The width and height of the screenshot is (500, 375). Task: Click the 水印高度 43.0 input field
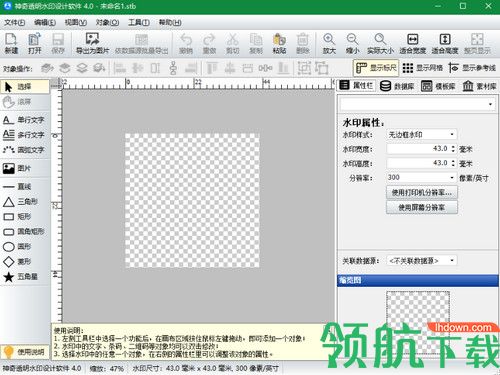click(418, 163)
